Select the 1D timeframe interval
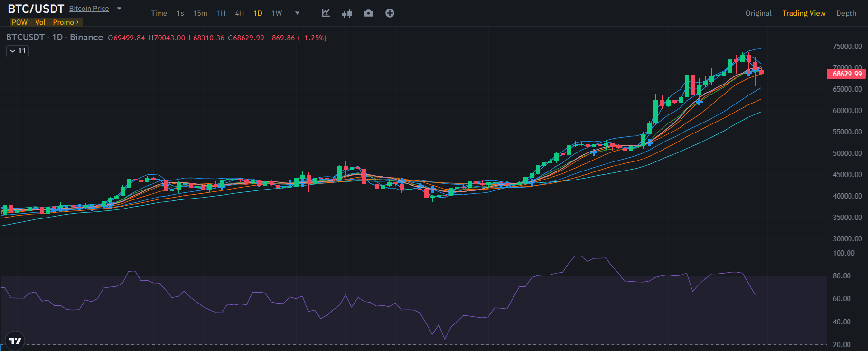The image size is (868, 351). point(258,13)
